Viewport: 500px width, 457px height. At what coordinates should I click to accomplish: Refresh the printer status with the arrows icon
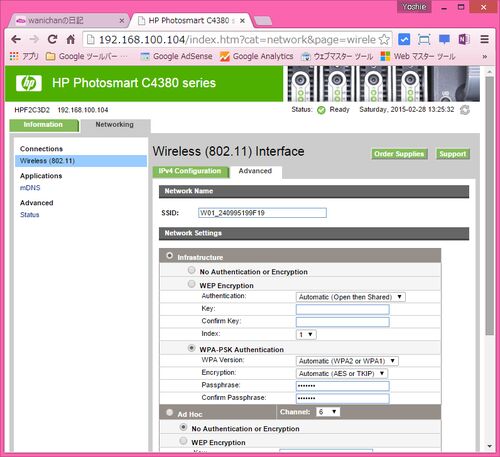pyautogui.click(x=465, y=110)
